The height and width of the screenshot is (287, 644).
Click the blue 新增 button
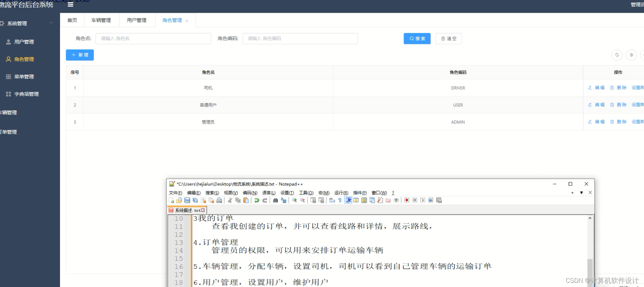pos(80,55)
